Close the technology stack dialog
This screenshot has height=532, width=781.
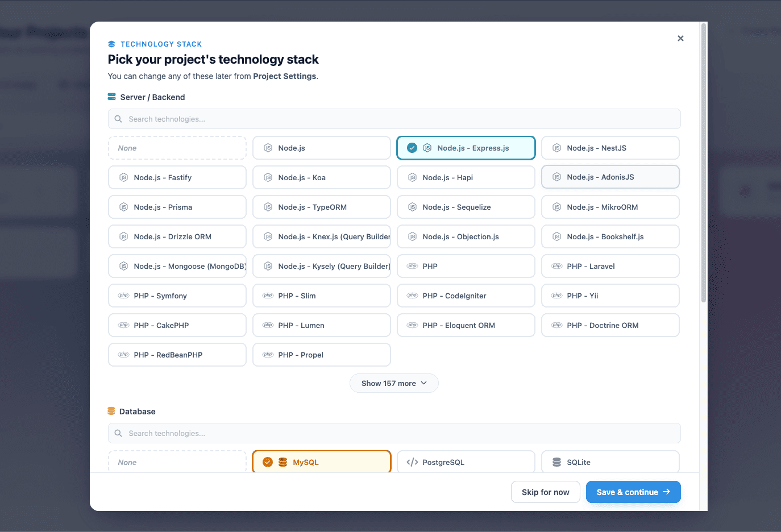(x=680, y=39)
